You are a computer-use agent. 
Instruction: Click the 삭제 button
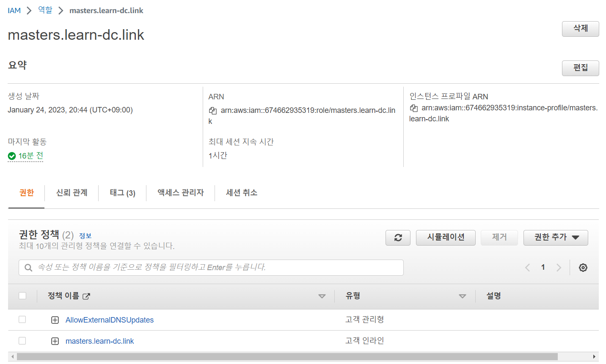click(580, 29)
